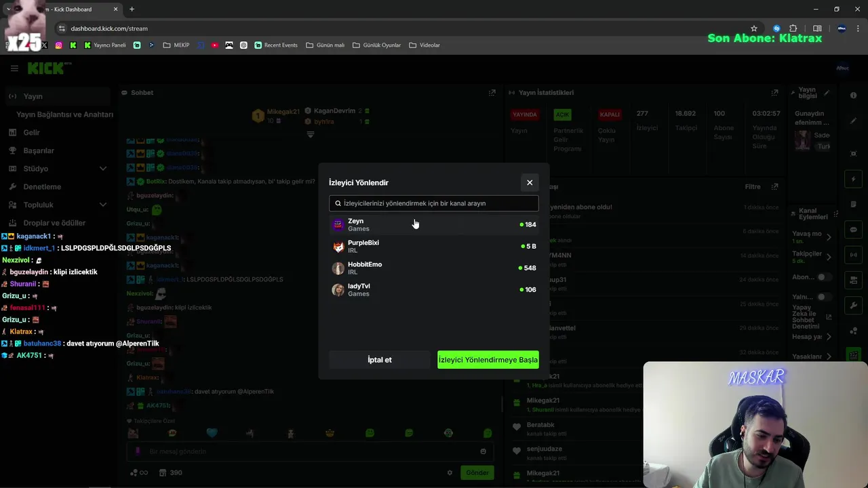This screenshot has height=488, width=868.
Task: Click the lightning bolt icon in right toolbar
Action: pos(853,180)
